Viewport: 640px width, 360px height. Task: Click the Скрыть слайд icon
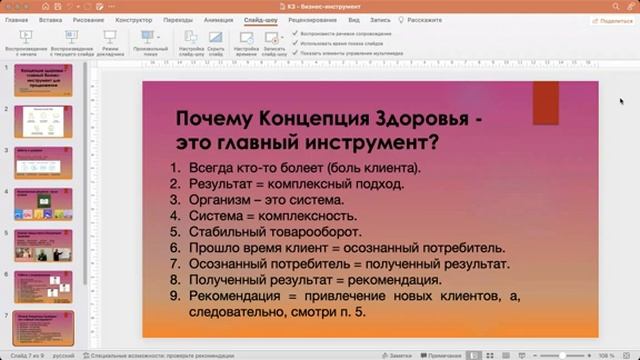216,37
